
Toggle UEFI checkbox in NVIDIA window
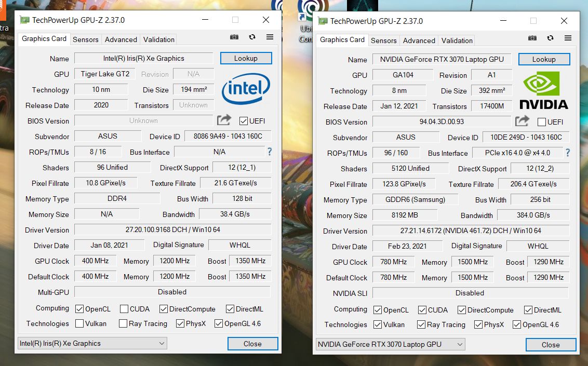point(541,122)
